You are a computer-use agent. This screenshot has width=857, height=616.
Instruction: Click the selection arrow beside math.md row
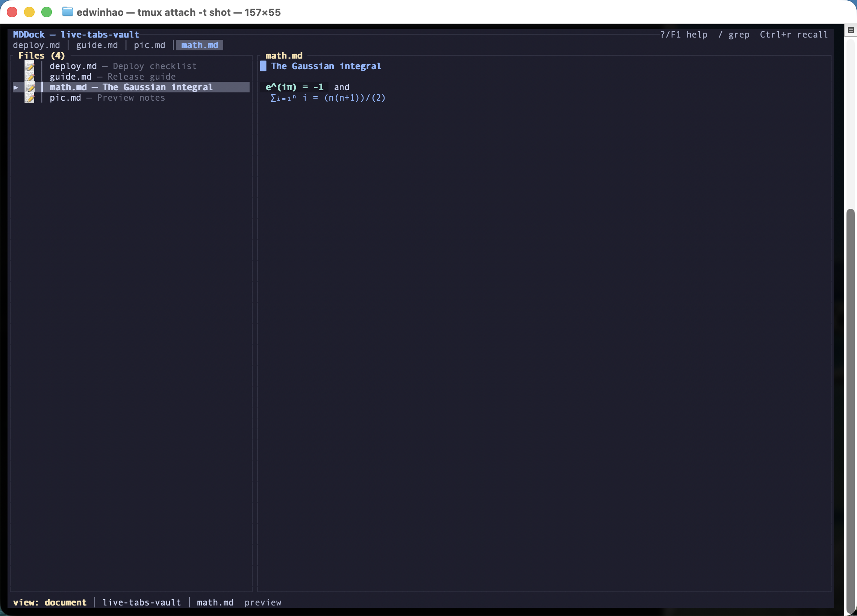click(16, 87)
